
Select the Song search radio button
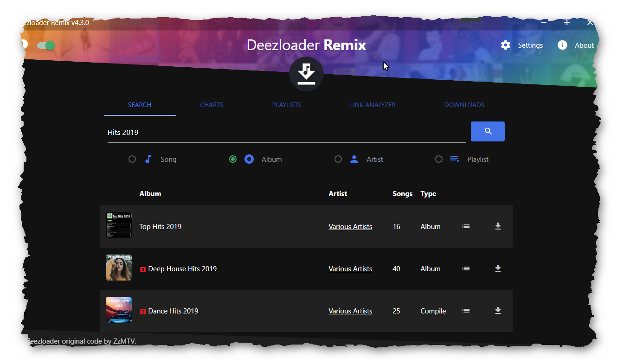tap(132, 159)
